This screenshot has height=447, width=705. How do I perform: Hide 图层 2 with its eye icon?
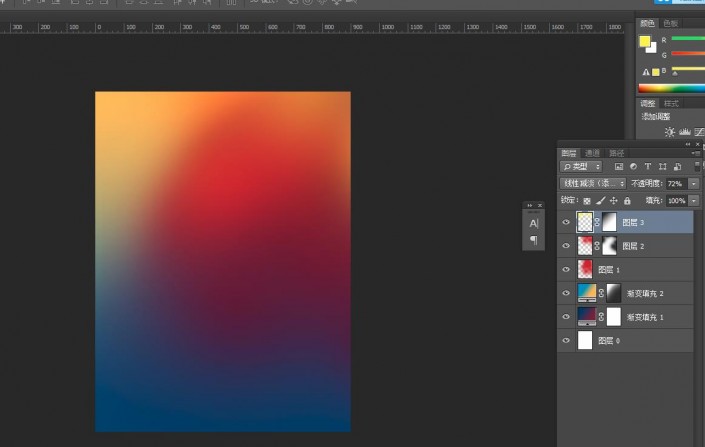point(566,246)
